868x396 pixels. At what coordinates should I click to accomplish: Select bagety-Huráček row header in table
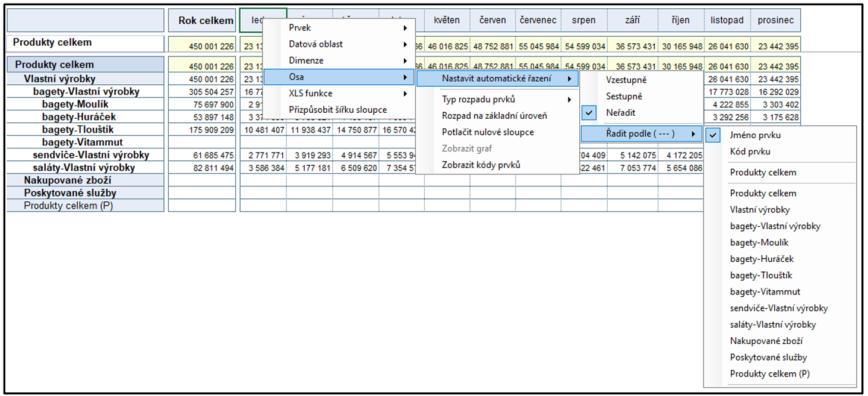86,117
